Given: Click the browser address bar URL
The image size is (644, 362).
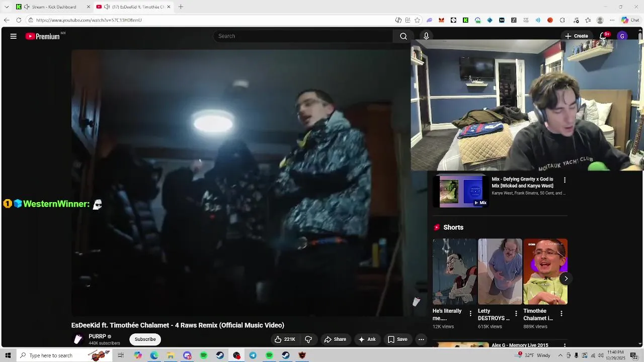Looking at the screenshot, I should click(89, 20).
